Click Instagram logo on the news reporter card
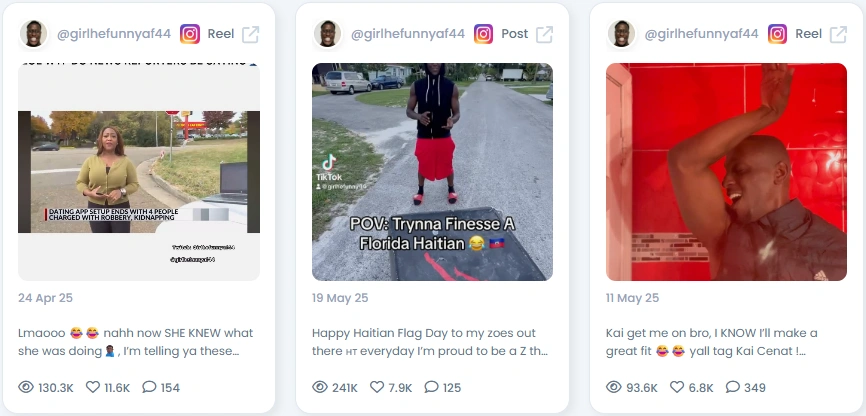 189,34
